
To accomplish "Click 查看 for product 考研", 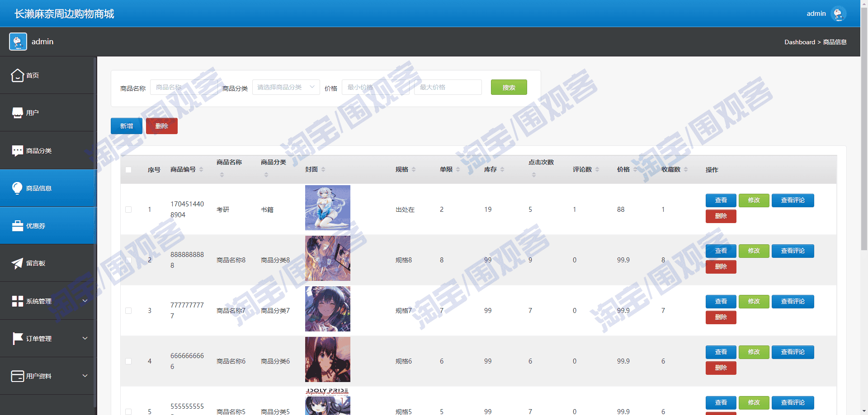I will click(x=721, y=200).
